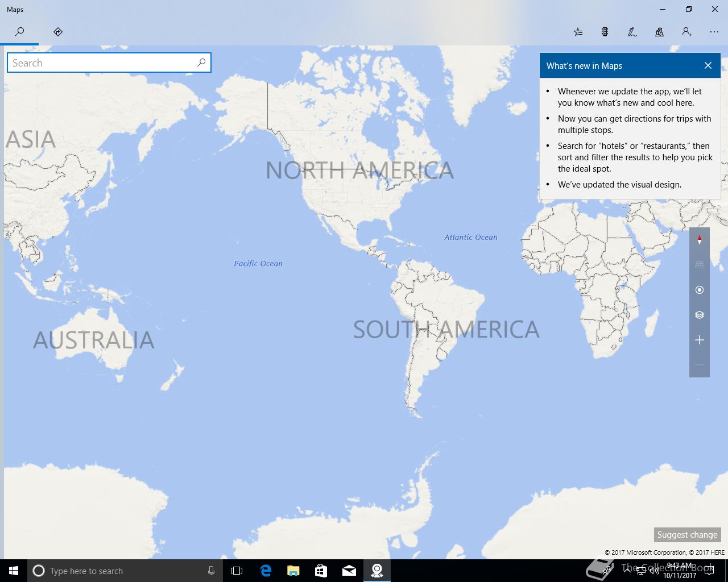The height and width of the screenshot is (582, 728).
Task: Open Saved places favorites icon
Action: [578, 32]
